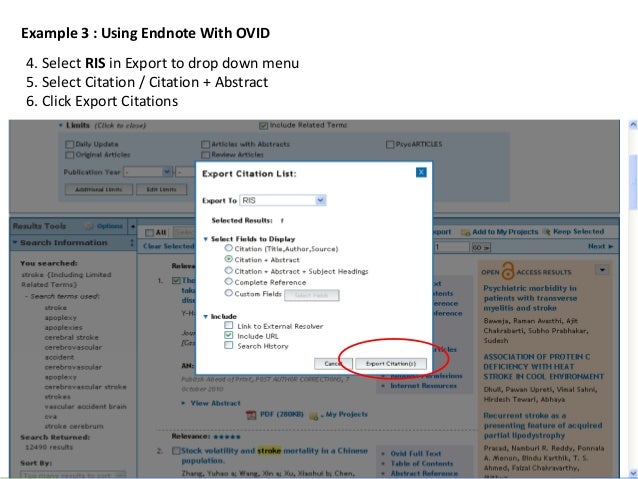638x479 pixels.
Task: Open Psychiatric morbidity in patients article
Action: [530, 298]
